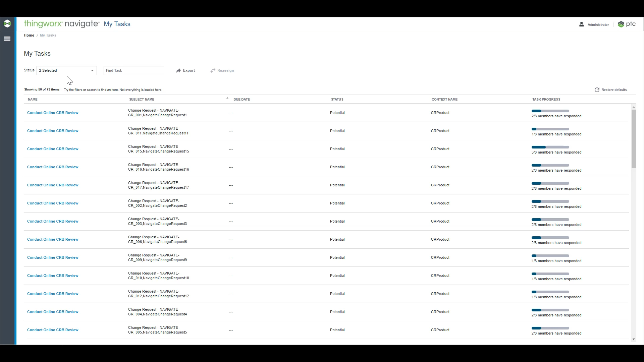This screenshot has height=362, width=644.
Task: Click the Export arrow icon
Action: coord(178,71)
